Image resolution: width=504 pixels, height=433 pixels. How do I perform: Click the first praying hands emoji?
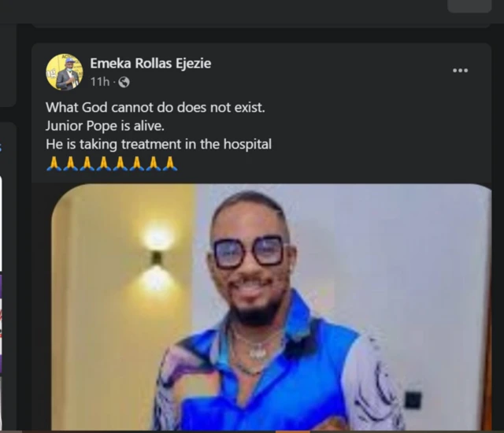click(x=54, y=164)
